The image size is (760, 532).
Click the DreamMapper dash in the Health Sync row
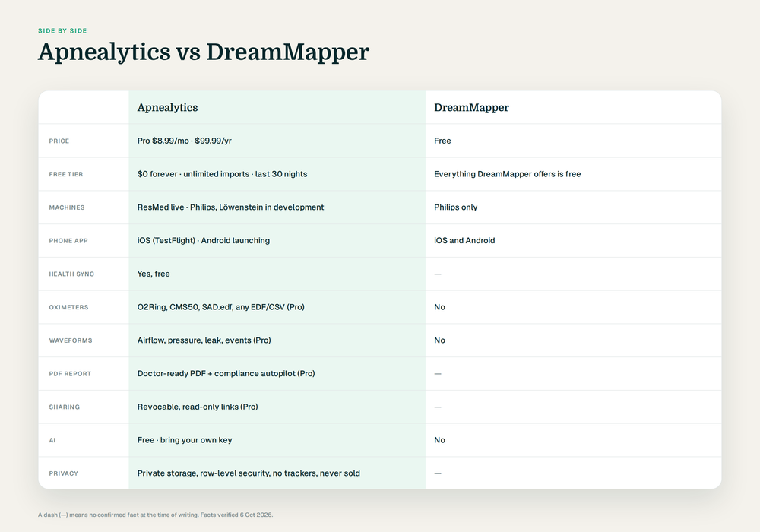pos(438,274)
